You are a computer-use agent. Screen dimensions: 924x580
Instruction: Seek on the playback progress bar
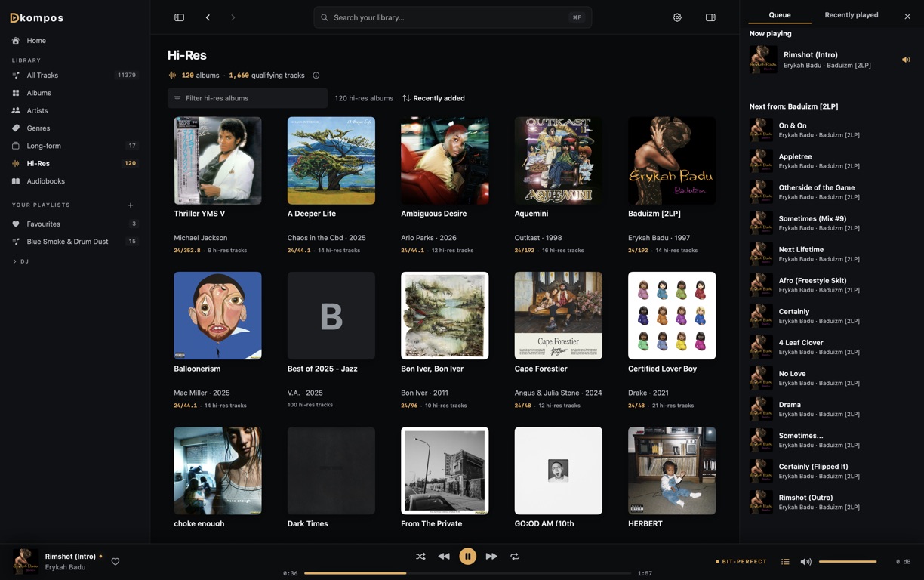[x=467, y=573]
